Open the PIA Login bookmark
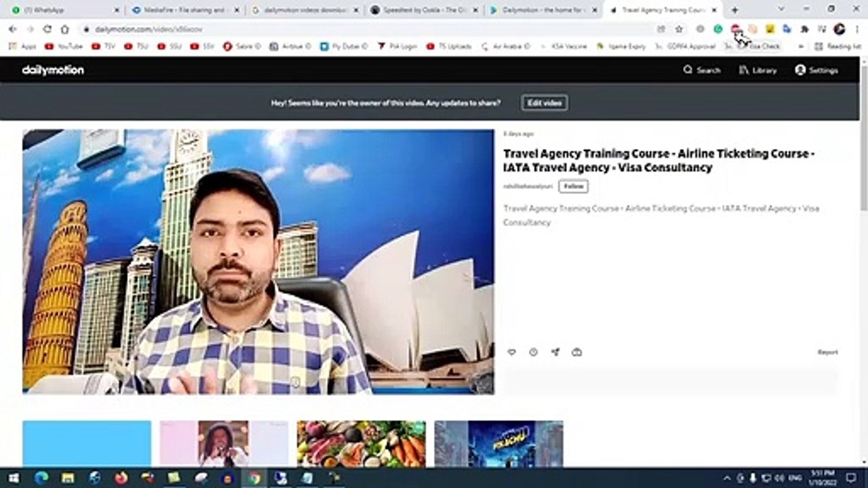Screen dimensions: 868x488 [x=397, y=47]
